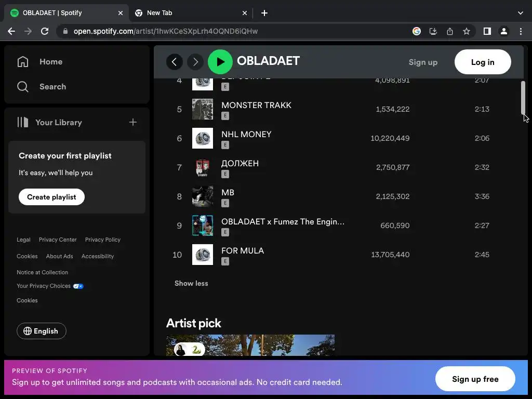
Task: Reload the page with the refresh icon
Action: [45, 31]
